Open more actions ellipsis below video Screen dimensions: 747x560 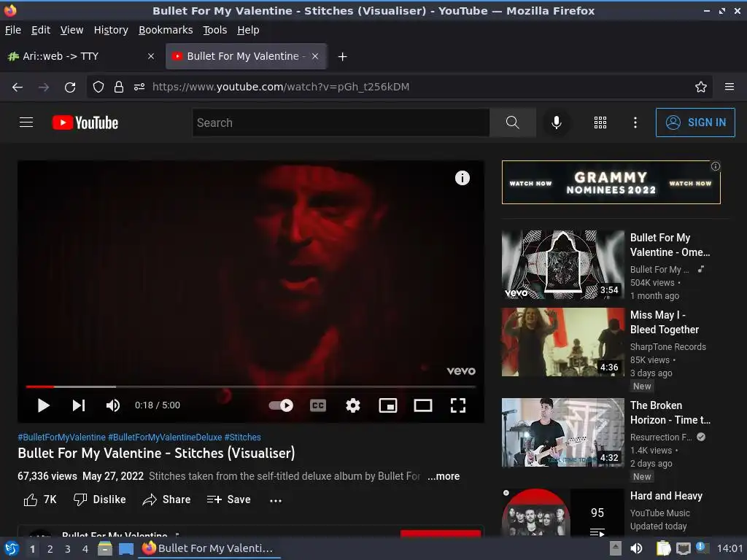point(275,500)
